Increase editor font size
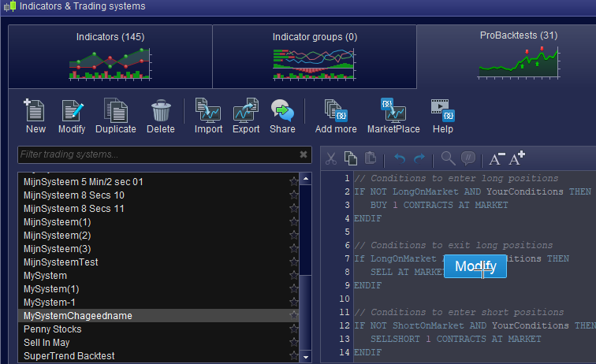The image size is (596, 364). [x=517, y=158]
